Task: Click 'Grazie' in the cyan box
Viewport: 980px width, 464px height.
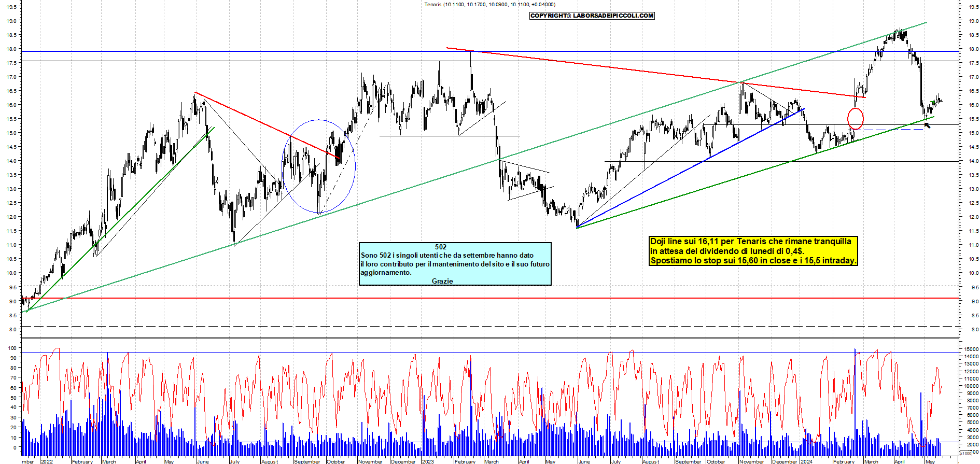Action: pyautogui.click(x=442, y=281)
